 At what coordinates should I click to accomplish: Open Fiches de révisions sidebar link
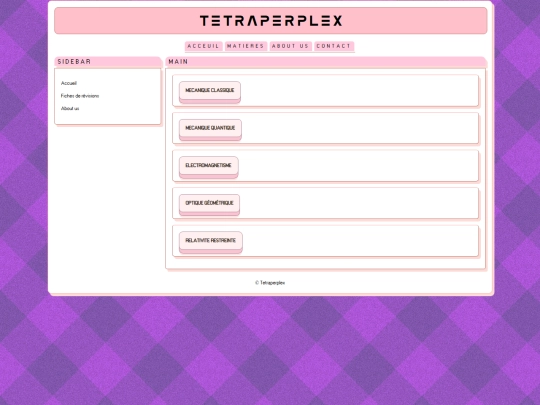pyautogui.click(x=80, y=96)
